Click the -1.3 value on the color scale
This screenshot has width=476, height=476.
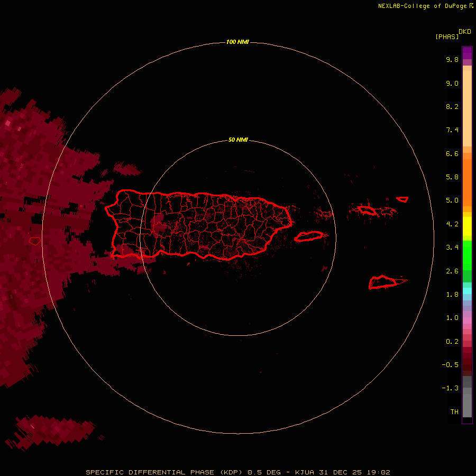450,388
